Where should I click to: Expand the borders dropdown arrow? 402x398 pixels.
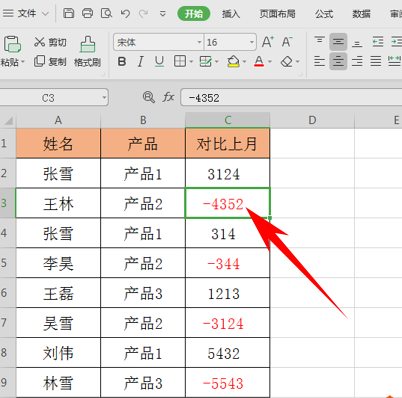[191, 62]
